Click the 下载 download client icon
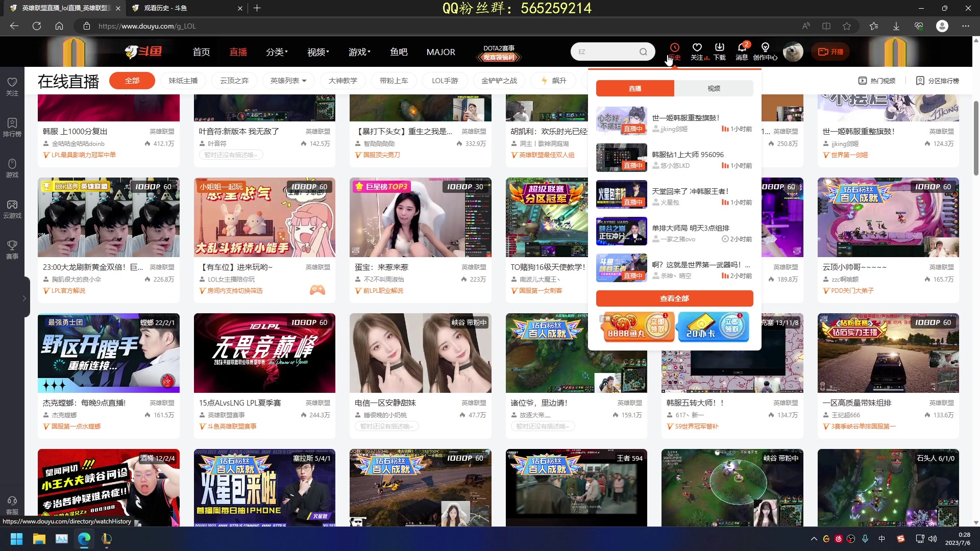This screenshot has width=980, height=551. click(720, 51)
